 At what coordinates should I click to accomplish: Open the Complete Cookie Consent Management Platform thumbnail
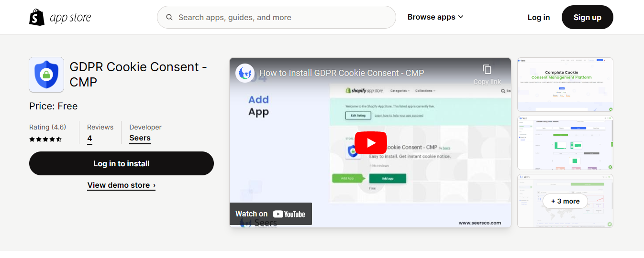click(565, 85)
